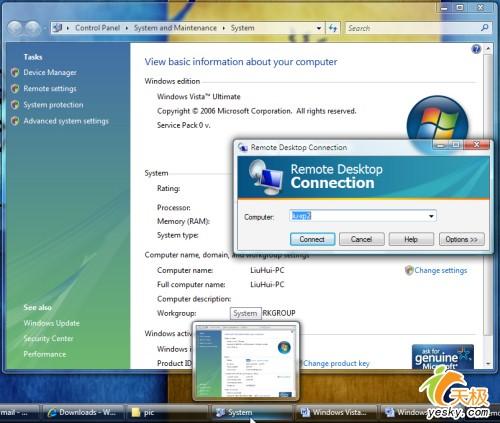The image size is (500, 423).
Task: Open Remote settings task link
Action: (50, 89)
